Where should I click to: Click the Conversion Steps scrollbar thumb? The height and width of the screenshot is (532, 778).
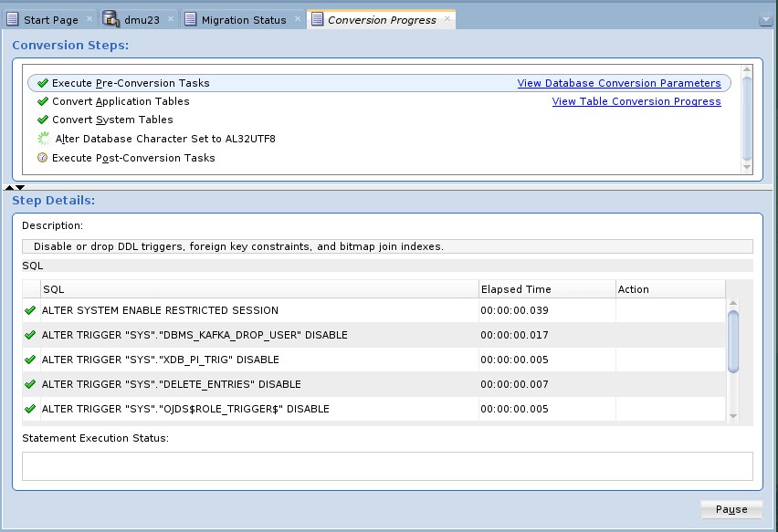[x=747, y=118]
